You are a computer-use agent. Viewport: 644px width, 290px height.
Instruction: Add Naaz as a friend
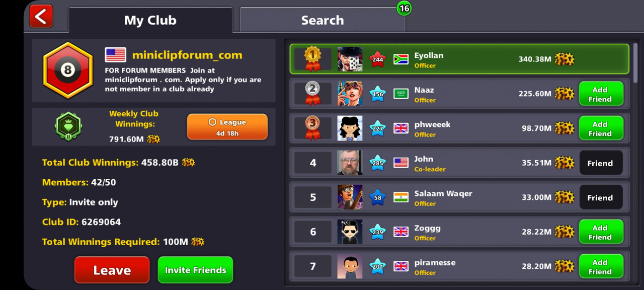601,94
